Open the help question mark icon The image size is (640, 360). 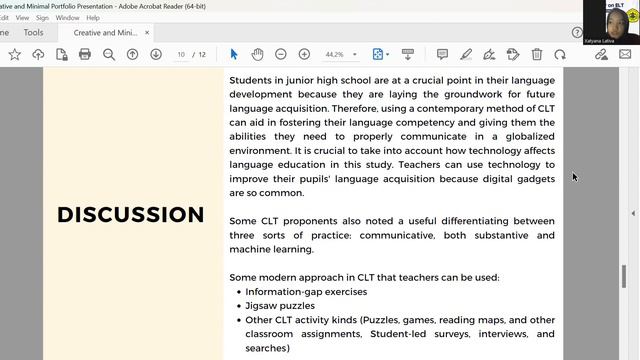pyautogui.click(x=577, y=32)
